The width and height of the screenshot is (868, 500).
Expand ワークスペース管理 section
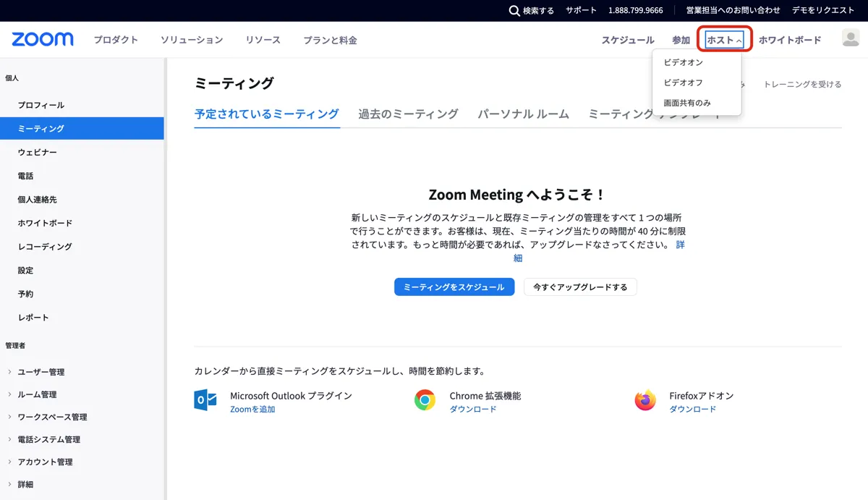[52, 417]
